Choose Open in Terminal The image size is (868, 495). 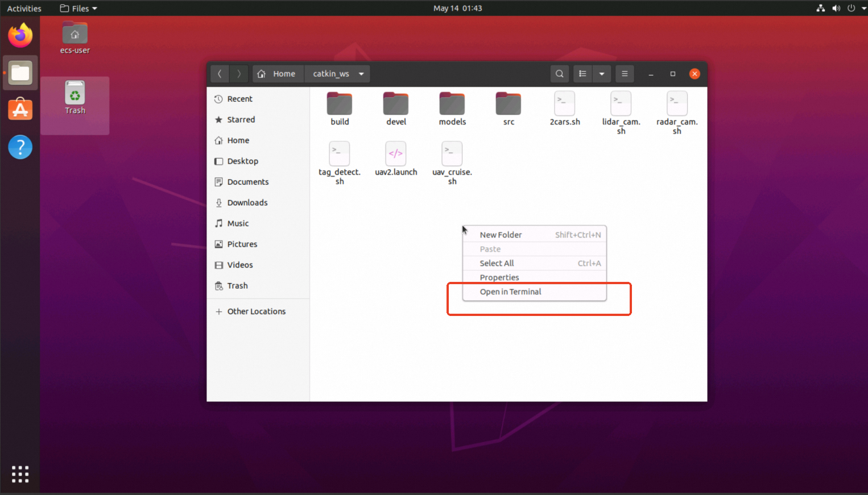click(x=535, y=292)
